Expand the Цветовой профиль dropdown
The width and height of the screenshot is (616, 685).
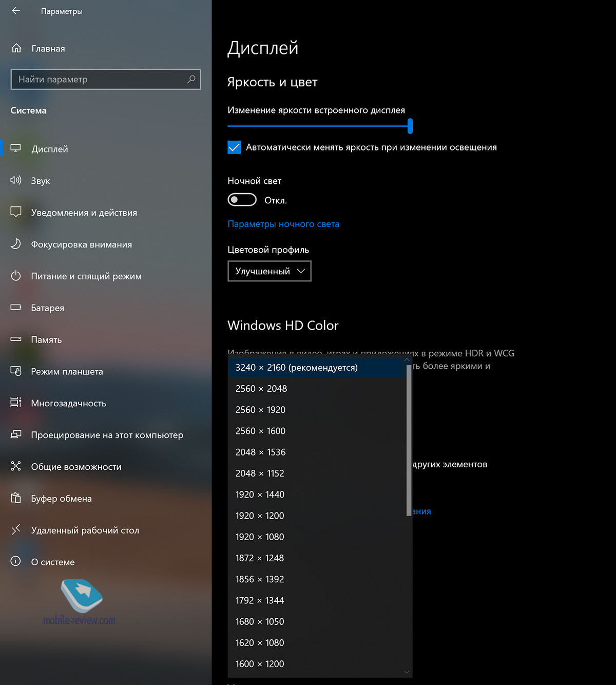tap(269, 271)
